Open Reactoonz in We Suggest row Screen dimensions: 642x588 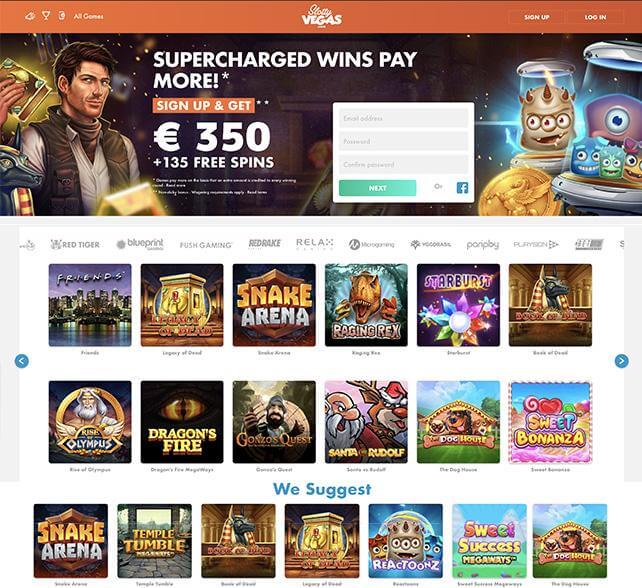point(405,541)
